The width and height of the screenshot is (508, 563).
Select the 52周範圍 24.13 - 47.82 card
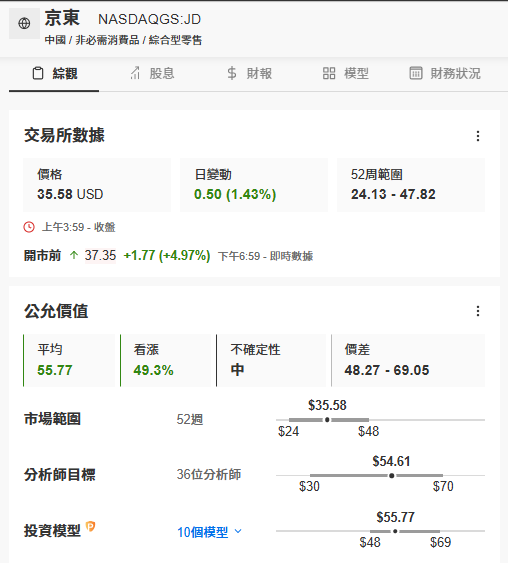click(411, 185)
